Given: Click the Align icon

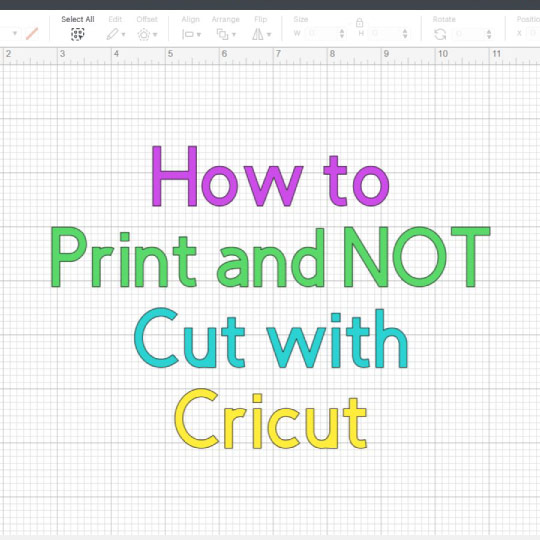Looking at the screenshot, I should point(188,34).
